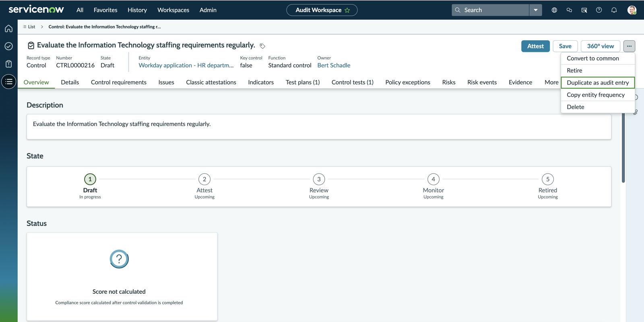644x322 pixels.
Task: Click the Draft step 1 marker
Action: [x=90, y=179]
